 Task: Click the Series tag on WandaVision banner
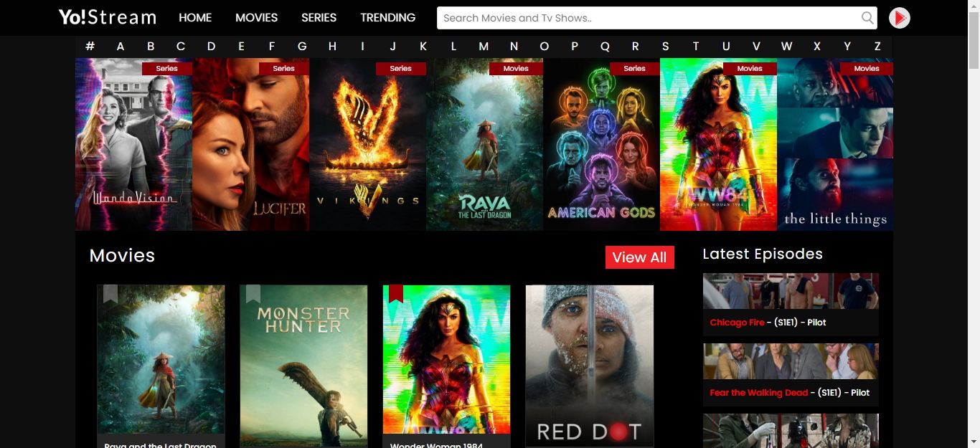166,69
